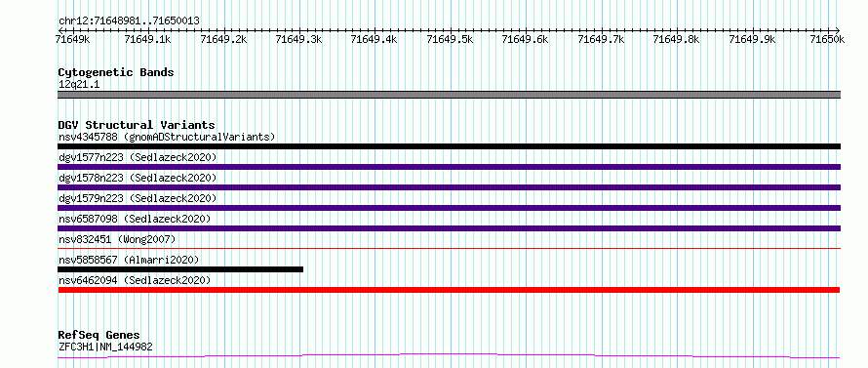The height and width of the screenshot is (368, 868).
Task: Click the 71649.2k ruler tick label
Action: click(x=223, y=39)
